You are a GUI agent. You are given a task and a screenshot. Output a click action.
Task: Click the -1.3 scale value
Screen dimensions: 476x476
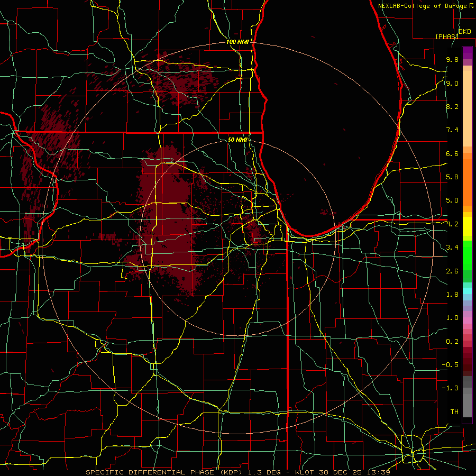click(450, 388)
